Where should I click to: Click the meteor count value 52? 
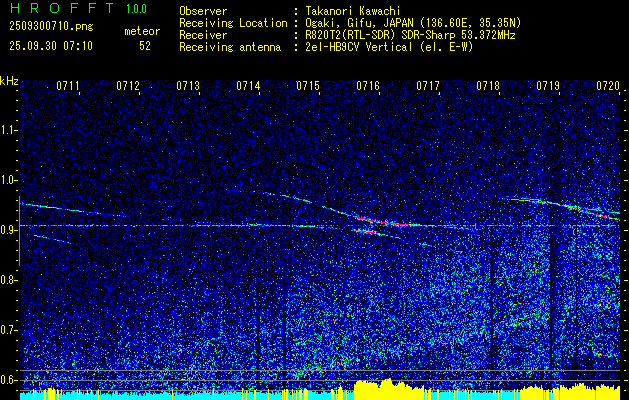point(145,46)
